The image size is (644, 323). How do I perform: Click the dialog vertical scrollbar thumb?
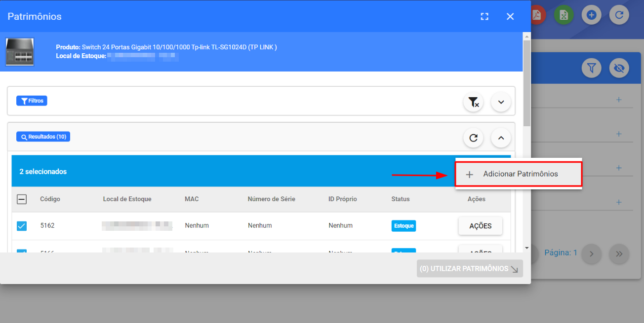527,82
